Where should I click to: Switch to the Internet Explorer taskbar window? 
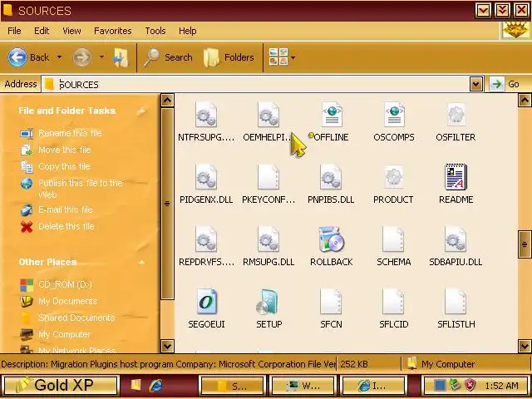[372, 386]
